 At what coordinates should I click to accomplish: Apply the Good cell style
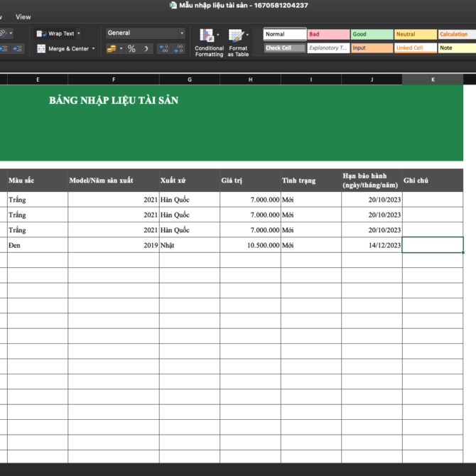pyautogui.click(x=372, y=34)
